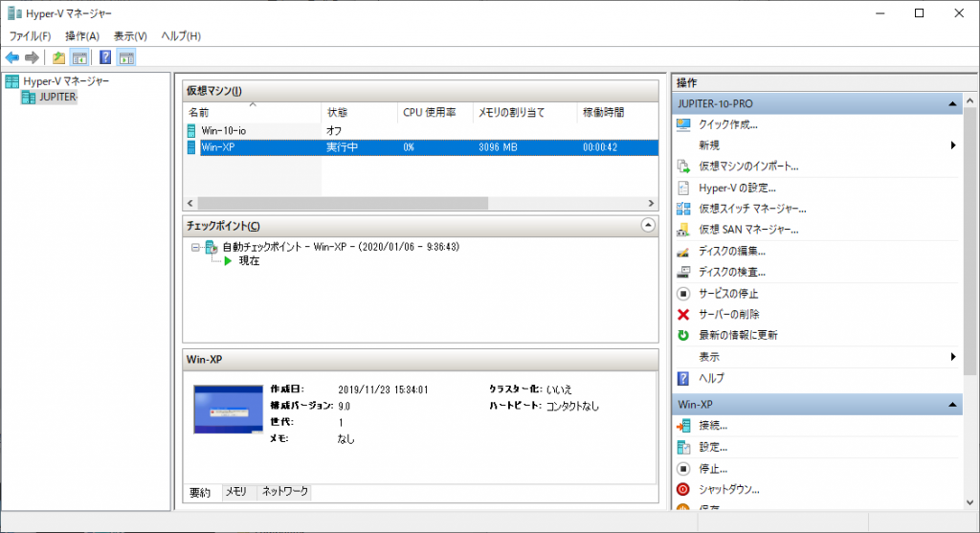The width and height of the screenshot is (980, 533).
Task: Click the Back arrow toolbar icon
Action: pos(11,58)
